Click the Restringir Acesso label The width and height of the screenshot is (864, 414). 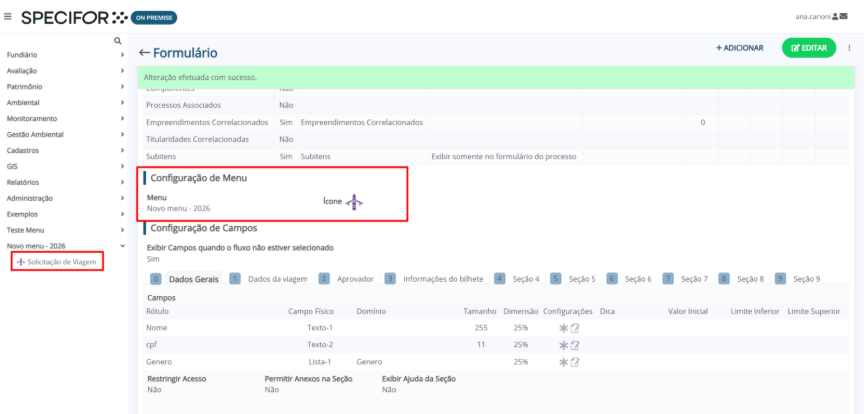point(177,379)
